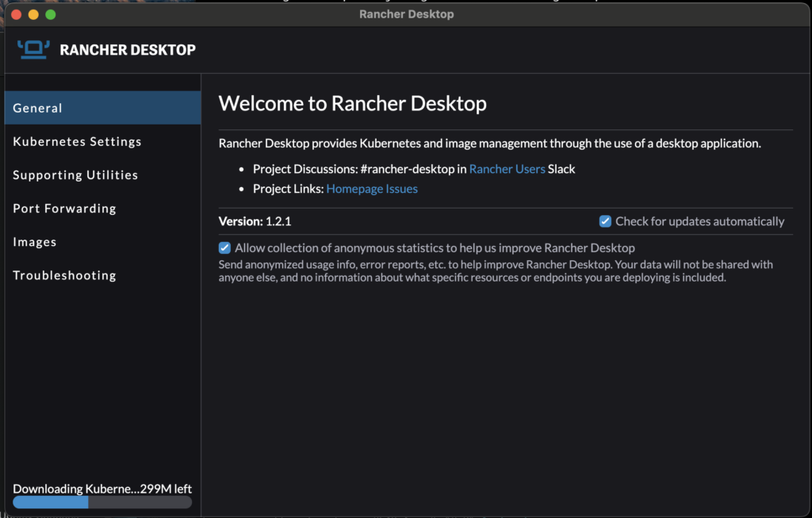Viewport: 812px width, 518px height.
Task: Open the General section
Action: 102,108
